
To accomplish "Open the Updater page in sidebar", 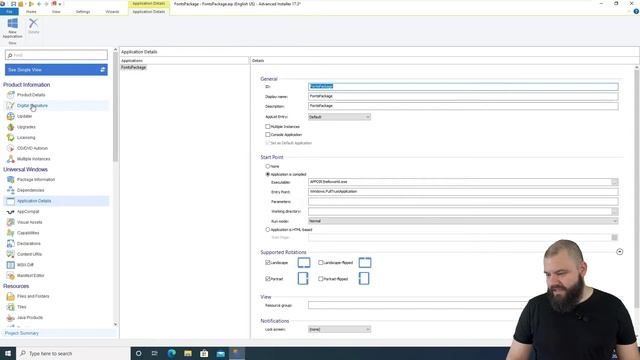I will point(24,116).
